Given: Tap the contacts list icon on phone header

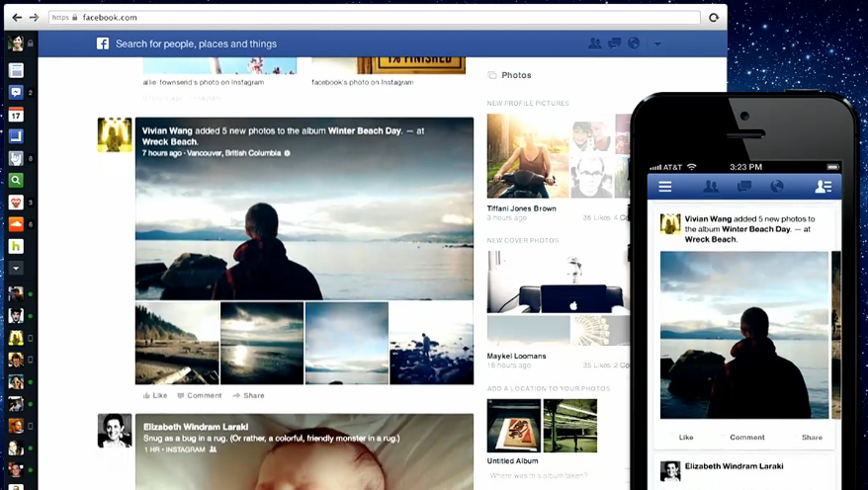Looking at the screenshot, I should tap(823, 187).
